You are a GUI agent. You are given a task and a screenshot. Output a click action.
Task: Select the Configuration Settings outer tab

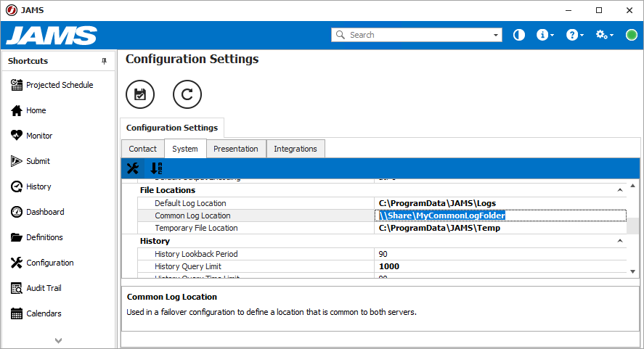pyautogui.click(x=172, y=128)
